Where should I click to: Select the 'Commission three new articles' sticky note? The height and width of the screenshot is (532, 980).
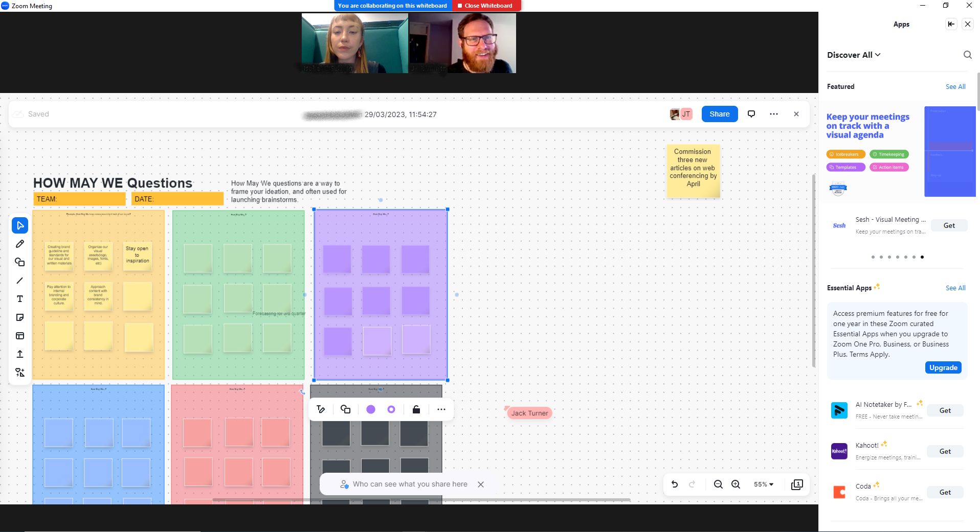point(693,171)
